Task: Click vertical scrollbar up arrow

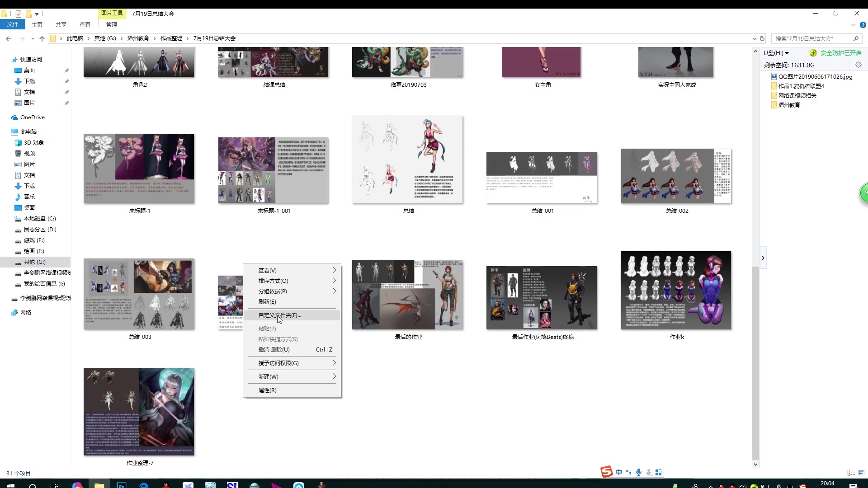Action: (x=755, y=52)
